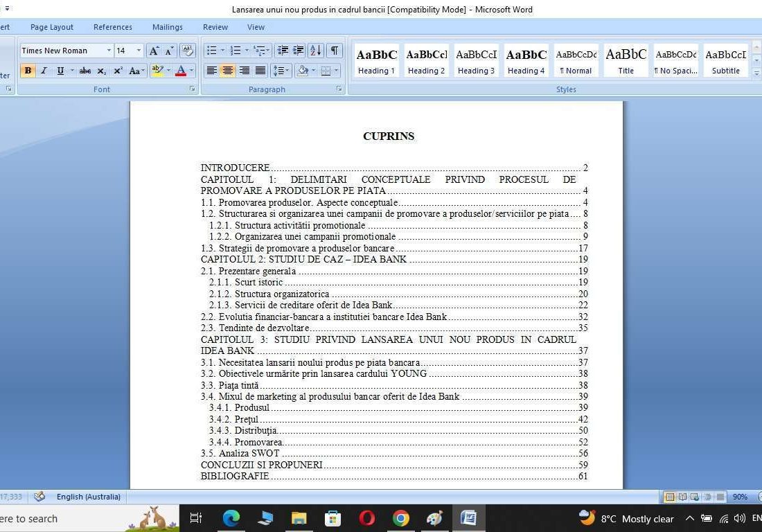
Task: Apply the Font Color to selection
Action: point(181,70)
